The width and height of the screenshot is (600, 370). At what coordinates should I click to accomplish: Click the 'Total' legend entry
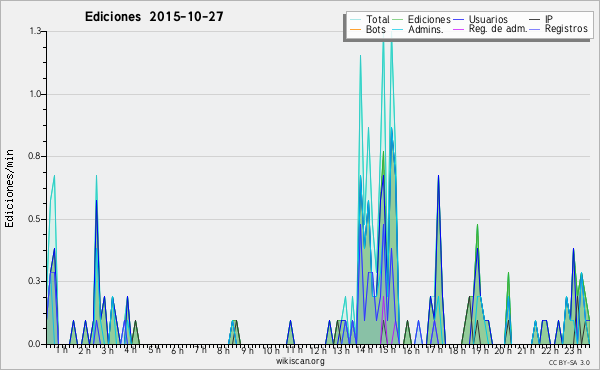(378, 19)
